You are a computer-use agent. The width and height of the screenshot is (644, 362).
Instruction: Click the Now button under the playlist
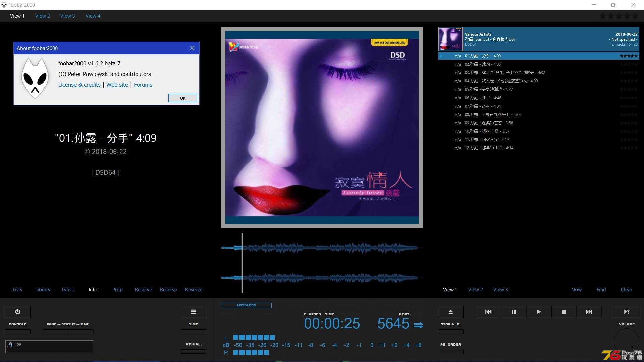click(577, 289)
